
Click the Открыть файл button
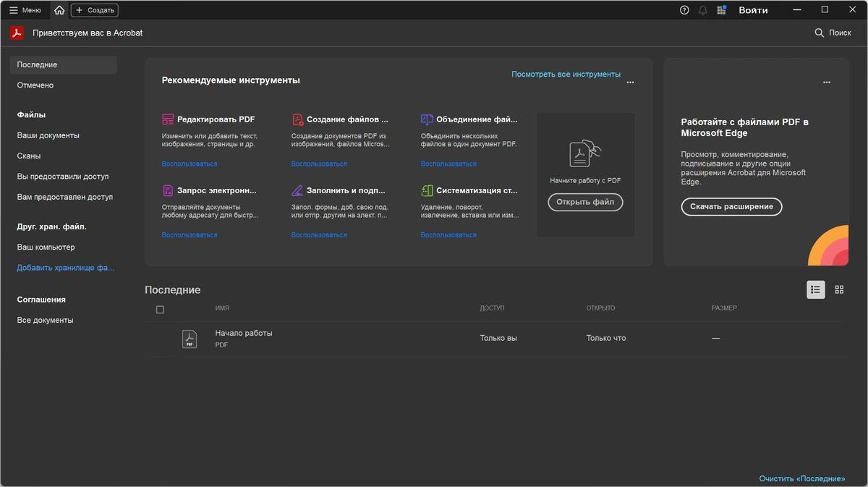tap(585, 202)
